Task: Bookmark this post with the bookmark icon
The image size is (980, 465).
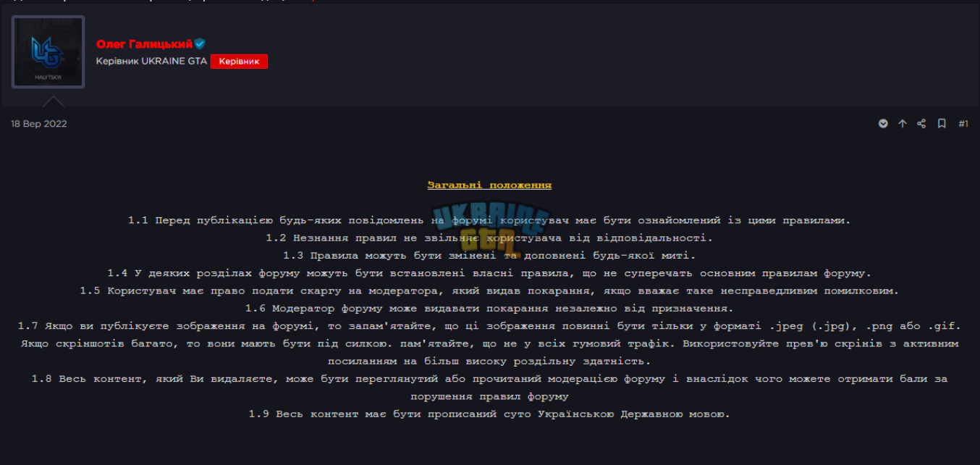Action: pos(942,124)
